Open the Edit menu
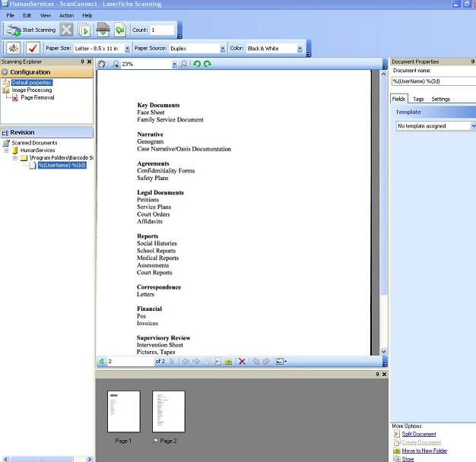 click(27, 15)
